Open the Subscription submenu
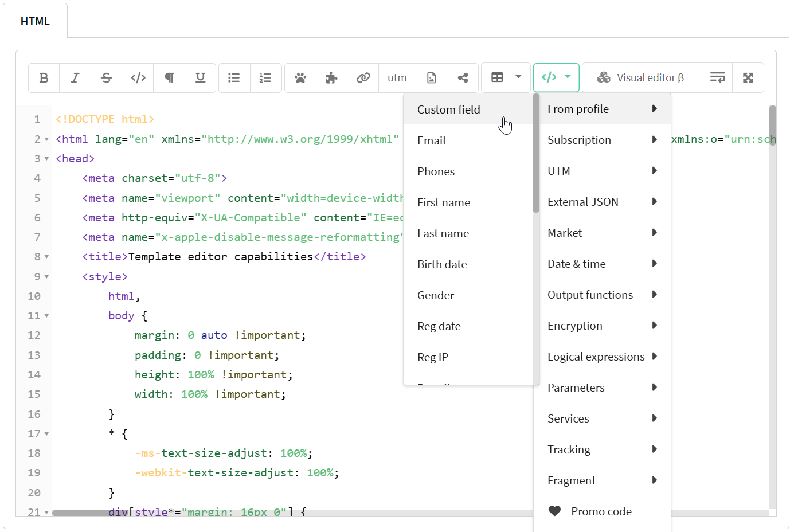794x532 pixels. click(602, 140)
